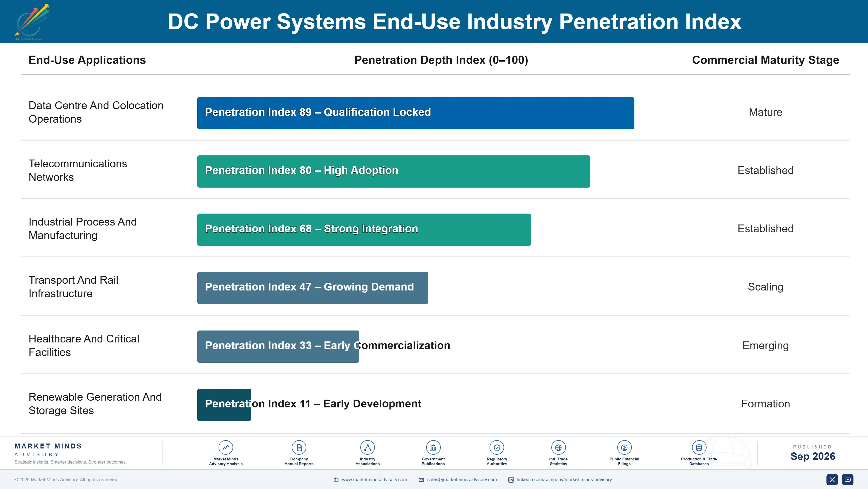Select Industrial Process And Manufacturing row label
The height and width of the screenshot is (489, 868).
tap(83, 228)
